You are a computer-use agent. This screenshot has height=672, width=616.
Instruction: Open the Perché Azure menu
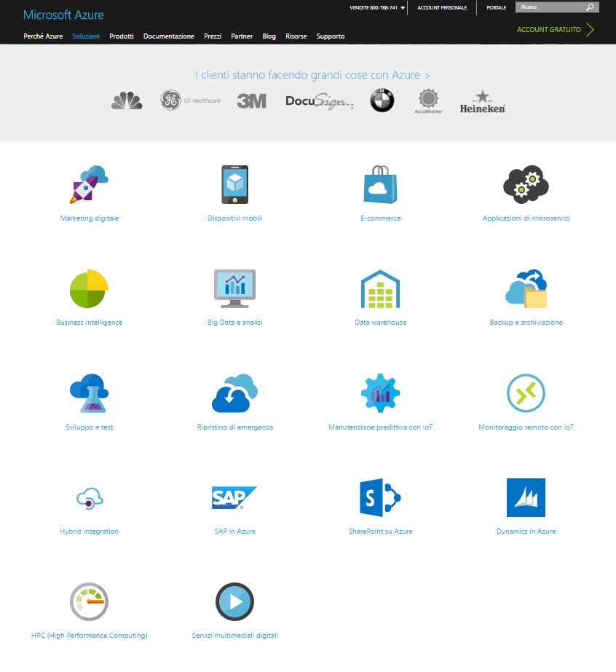(43, 36)
